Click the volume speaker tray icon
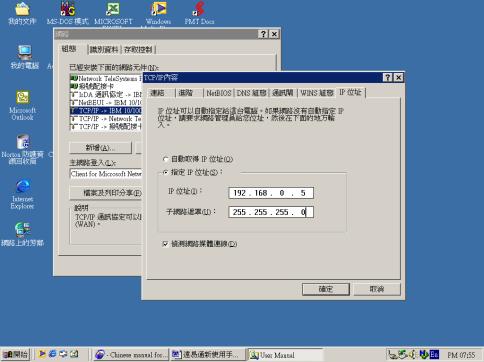Screen dimensions: 484x362 (413, 354)
